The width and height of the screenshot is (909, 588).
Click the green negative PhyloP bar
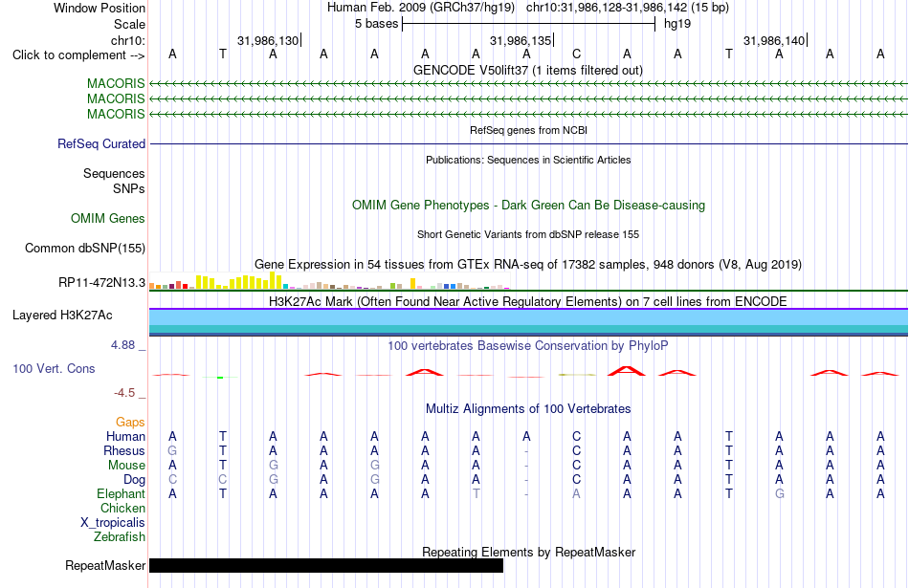point(220,378)
